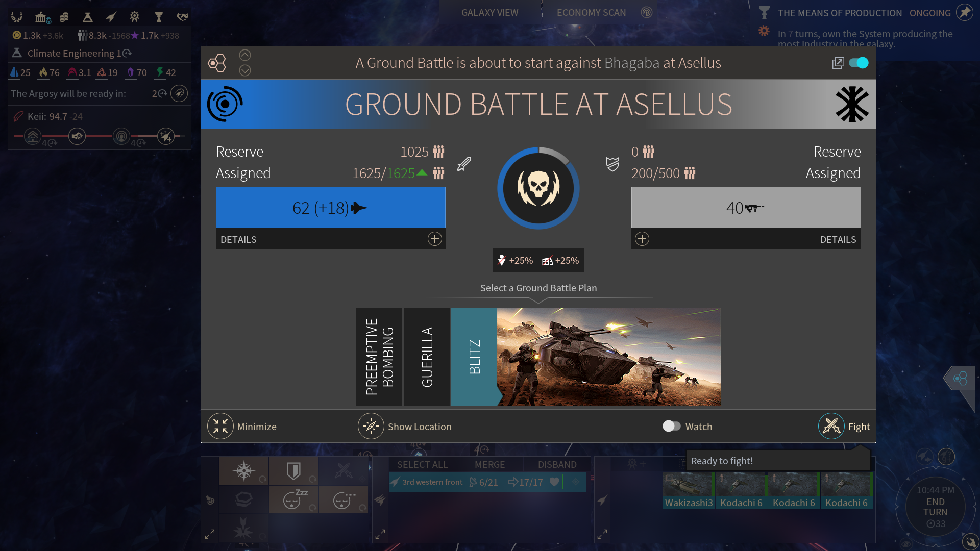Select the Guerilla battle plan tab
This screenshot has width=980, height=551.
(427, 357)
